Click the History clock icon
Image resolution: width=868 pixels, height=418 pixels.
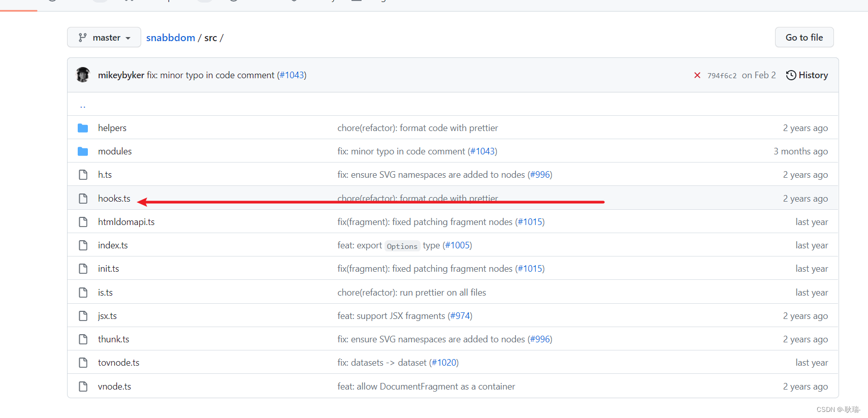[x=791, y=75]
